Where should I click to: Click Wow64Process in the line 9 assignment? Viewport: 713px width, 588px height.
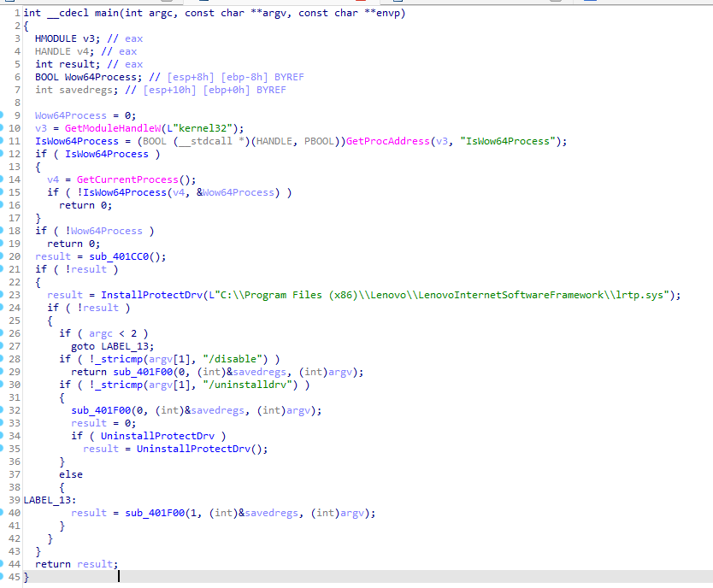71,115
